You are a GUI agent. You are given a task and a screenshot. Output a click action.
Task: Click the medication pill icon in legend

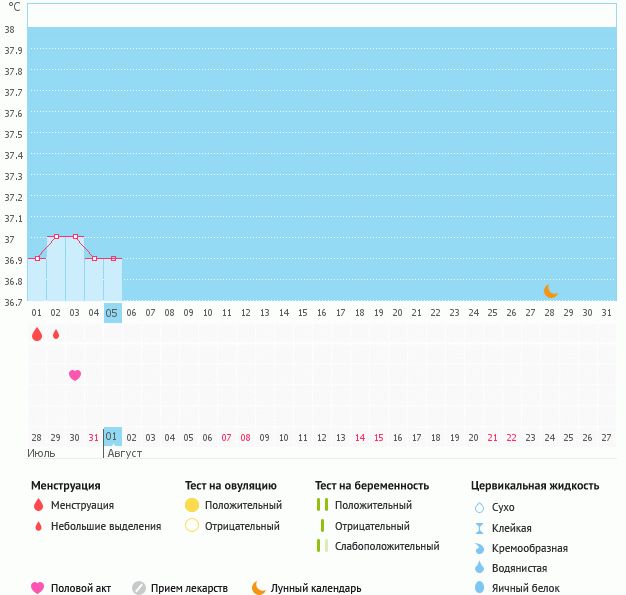(x=139, y=588)
